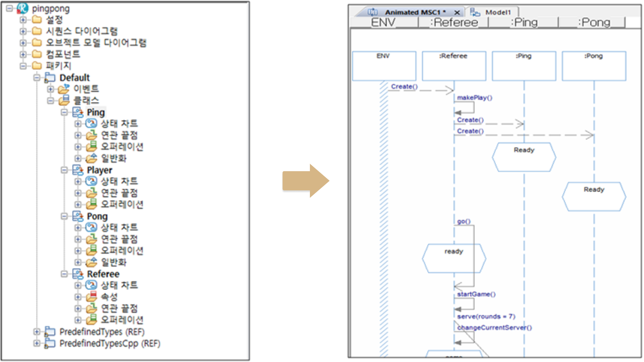Click the 이벤트 events folder icon
Viewport: 644px width, 362px height.
point(64,89)
